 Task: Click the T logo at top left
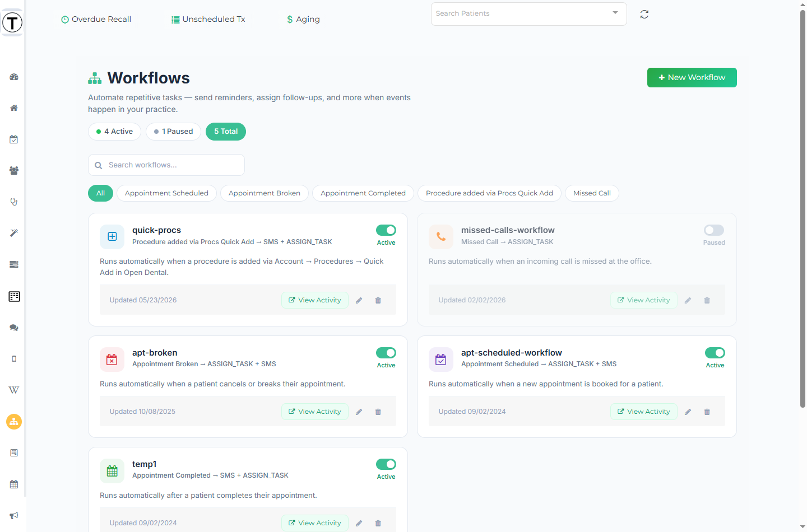click(12, 22)
